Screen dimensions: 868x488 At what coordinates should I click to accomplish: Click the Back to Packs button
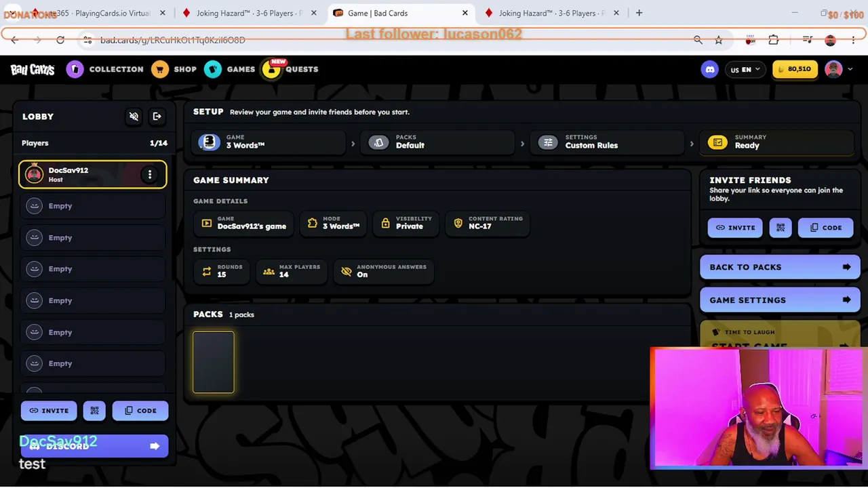(x=780, y=267)
